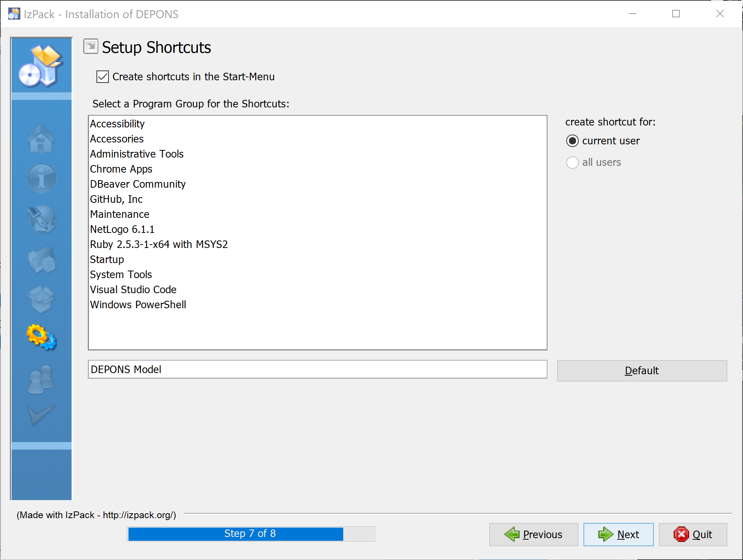Select System Tools program group
Image resolution: width=743 pixels, height=560 pixels.
coord(317,274)
